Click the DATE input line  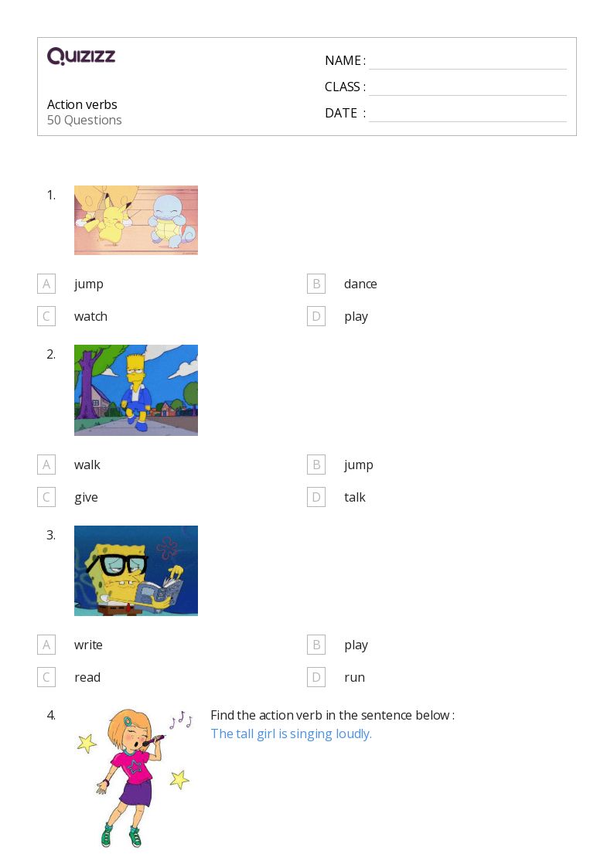coord(468,114)
